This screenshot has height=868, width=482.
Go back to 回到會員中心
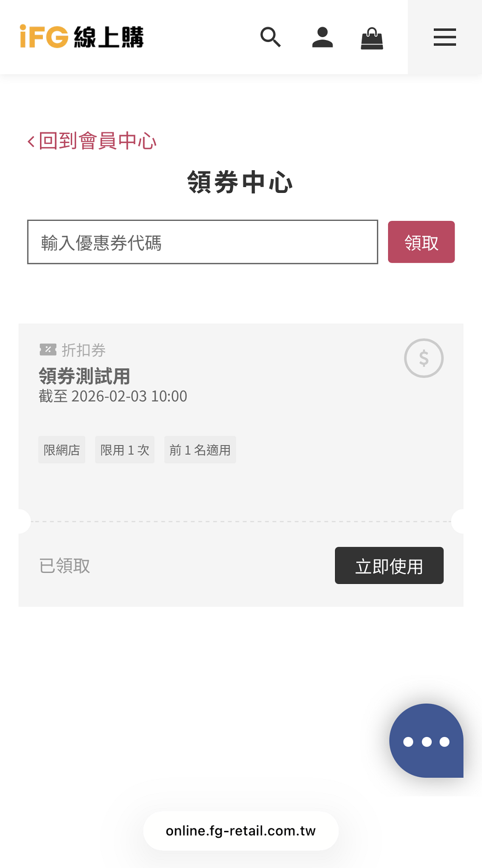(x=98, y=141)
